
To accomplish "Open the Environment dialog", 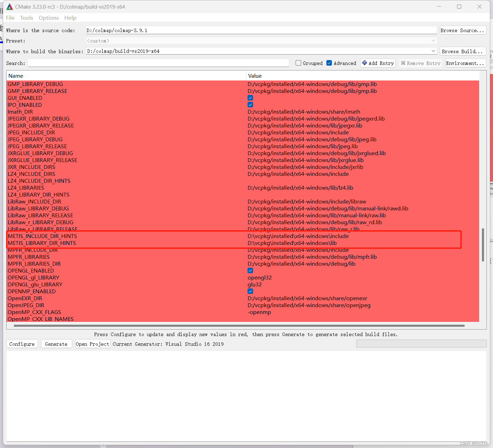I will click(x=465, y=63).
